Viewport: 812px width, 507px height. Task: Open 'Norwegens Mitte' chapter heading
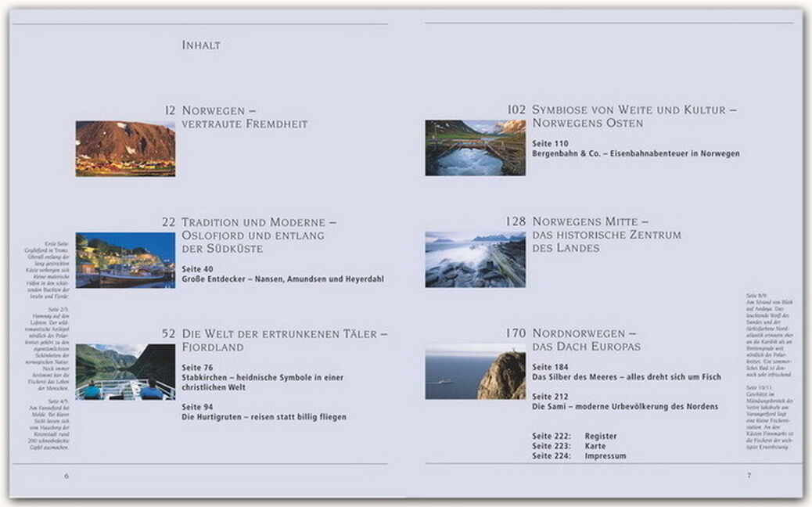click(x=606, y=235)
